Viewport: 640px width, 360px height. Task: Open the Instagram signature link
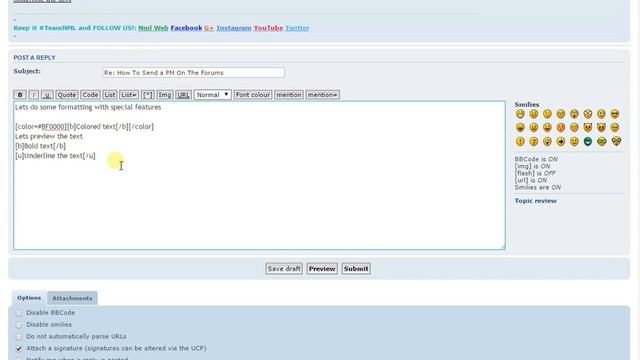pos(234,28)
